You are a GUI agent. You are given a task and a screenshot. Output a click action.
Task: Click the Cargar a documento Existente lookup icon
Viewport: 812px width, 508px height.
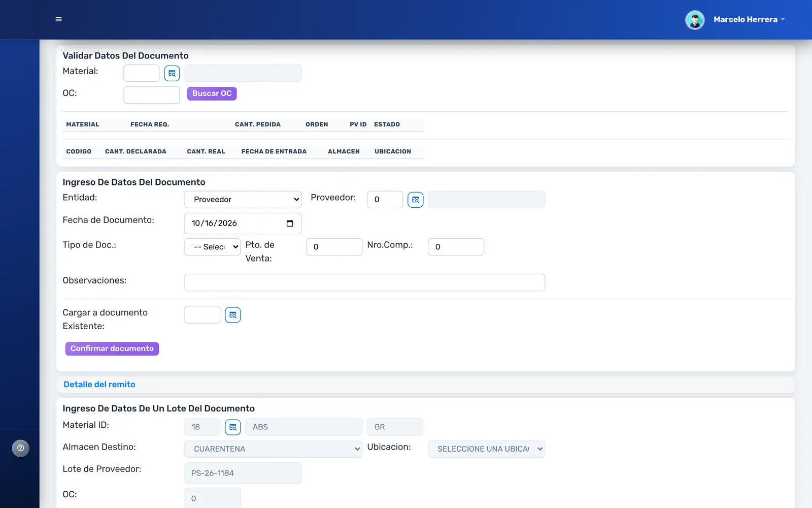pos(233,315)
